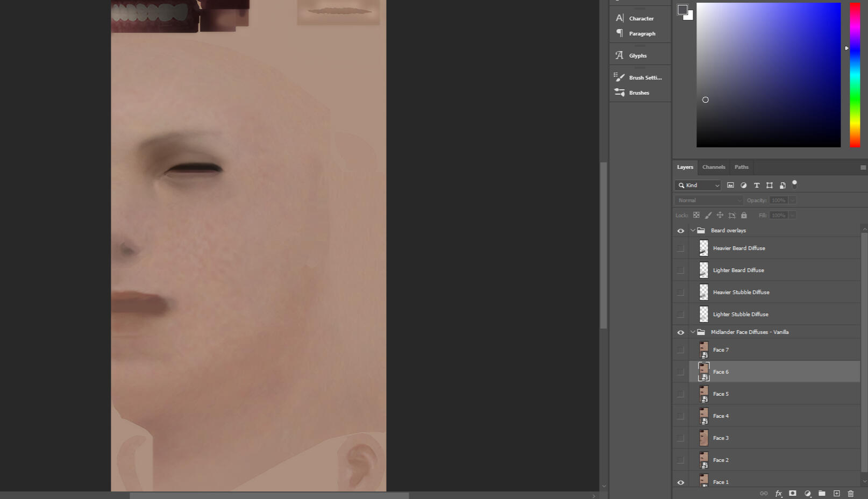Hide the Beard overlays group
Viewport: 868px width, 499px height.
coord(680,230)
